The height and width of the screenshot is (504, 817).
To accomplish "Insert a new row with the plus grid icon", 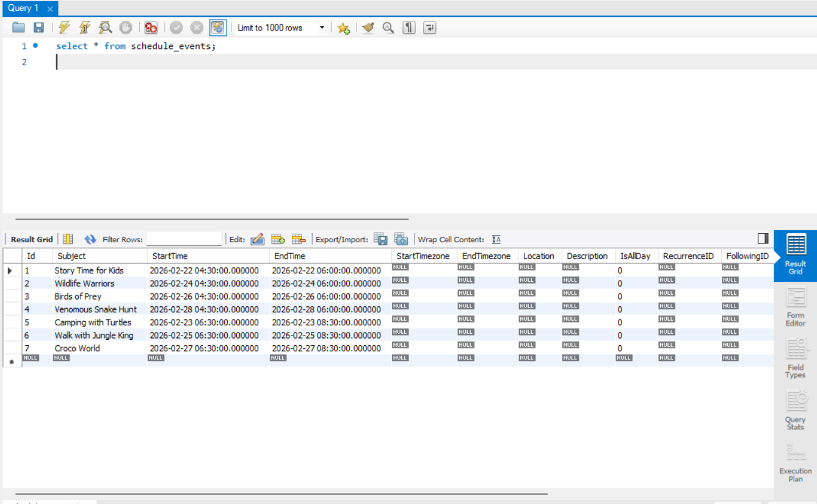I will pyautogui.click(x=278, y=239).
